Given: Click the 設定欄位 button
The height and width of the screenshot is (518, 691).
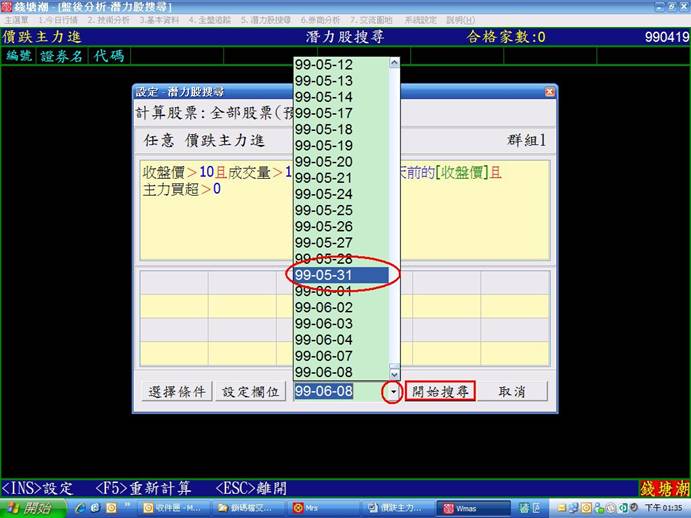Looking at the screenshot, I should point(252,391).
